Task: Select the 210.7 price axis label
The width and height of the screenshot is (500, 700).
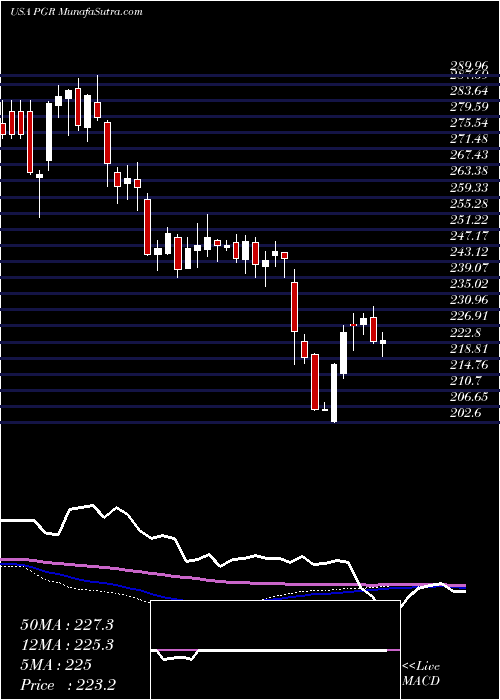Action: click(465, 381)
